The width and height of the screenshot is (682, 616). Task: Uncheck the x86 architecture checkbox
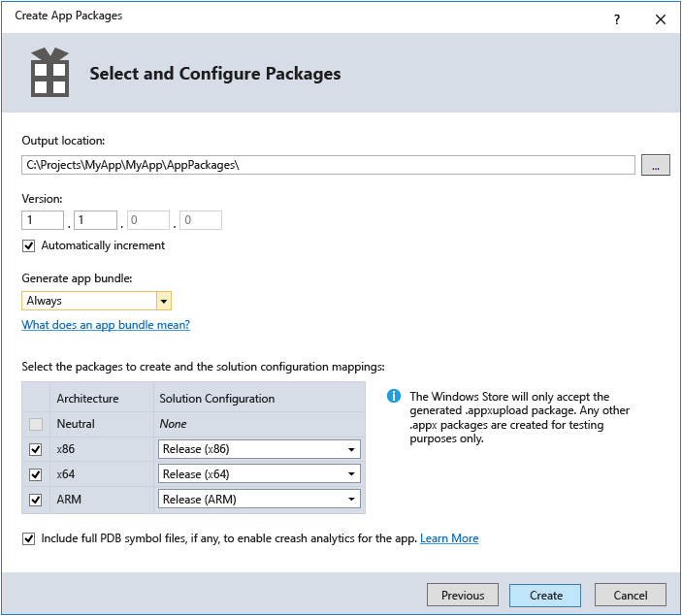pyautogui.click(x=36, y=449)
